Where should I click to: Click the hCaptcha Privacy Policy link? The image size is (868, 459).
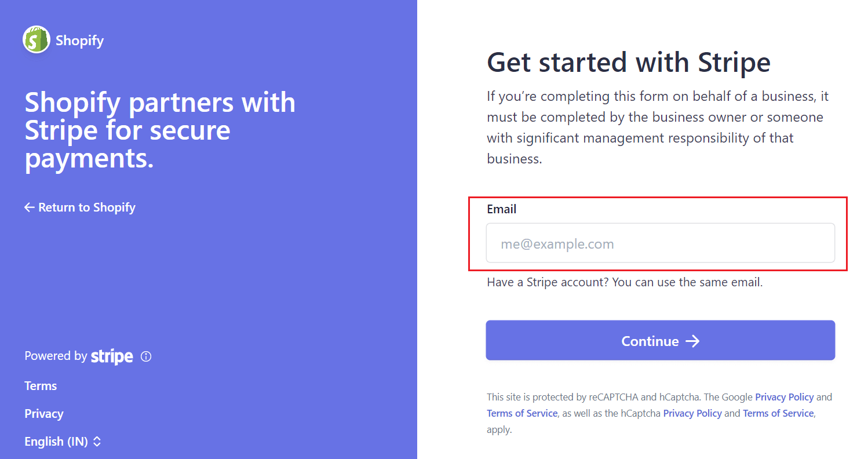point(692,413)
